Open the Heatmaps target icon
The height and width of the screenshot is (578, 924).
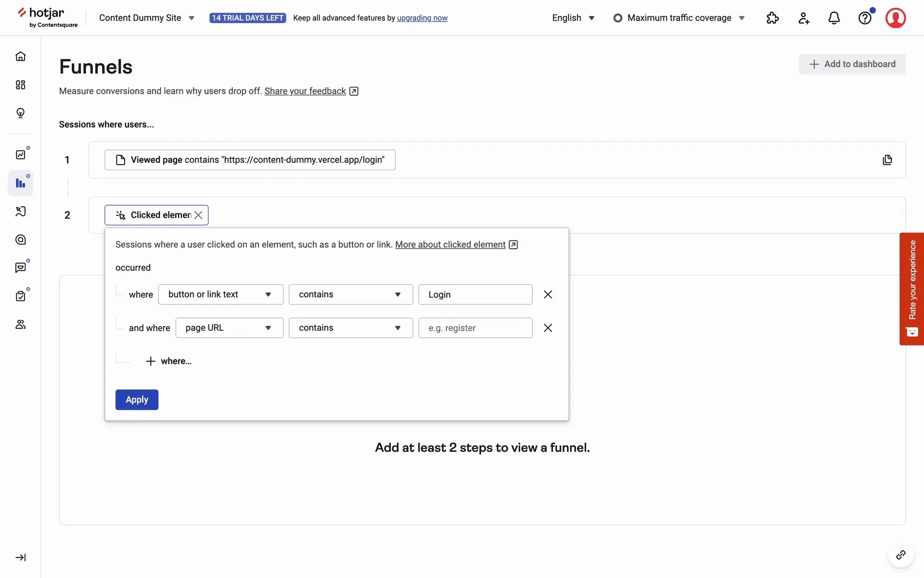point(20,240)
